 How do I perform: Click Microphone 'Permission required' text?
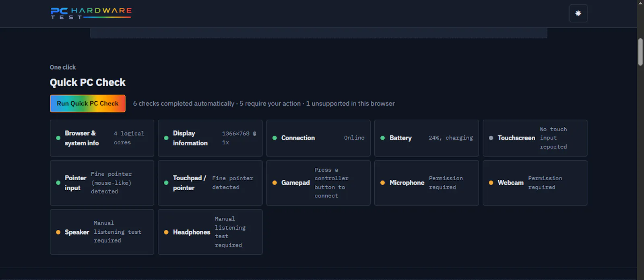[446, 183]
